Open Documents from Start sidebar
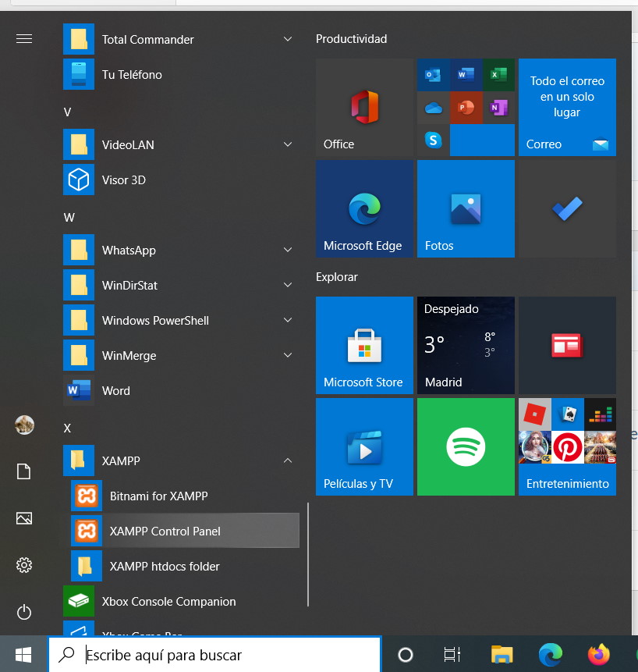 tap(24, 471)
